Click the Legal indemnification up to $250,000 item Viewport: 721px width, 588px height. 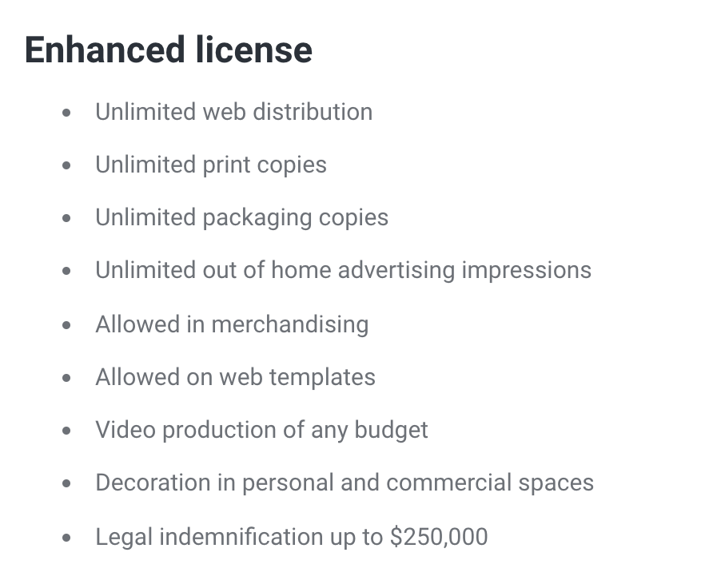point(291,538)
